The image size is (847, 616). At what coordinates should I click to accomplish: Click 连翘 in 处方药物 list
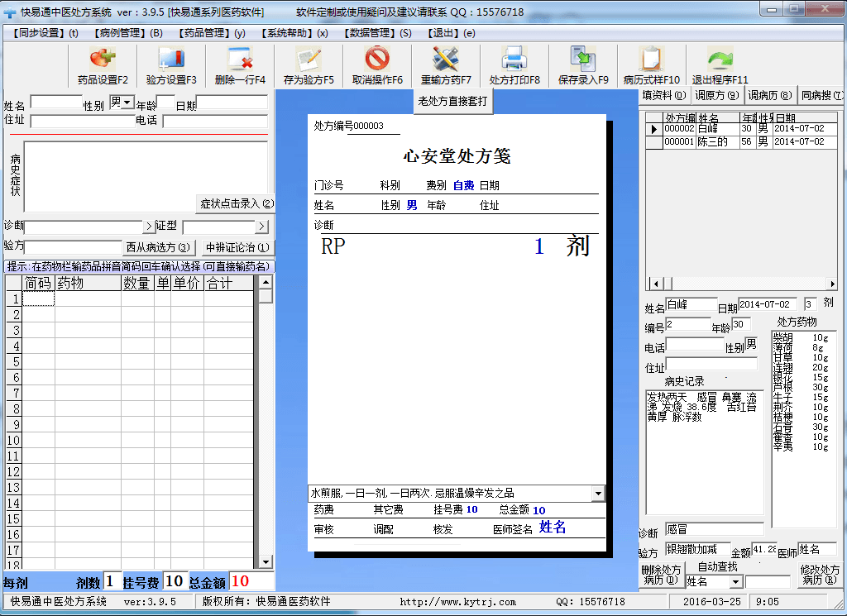click(782, 368)
